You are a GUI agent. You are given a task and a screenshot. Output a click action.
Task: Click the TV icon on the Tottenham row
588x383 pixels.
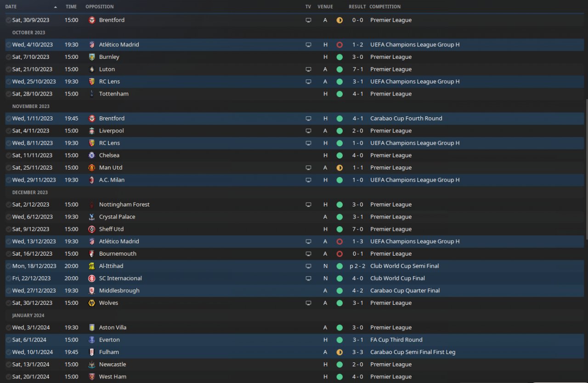click(308, 94)
